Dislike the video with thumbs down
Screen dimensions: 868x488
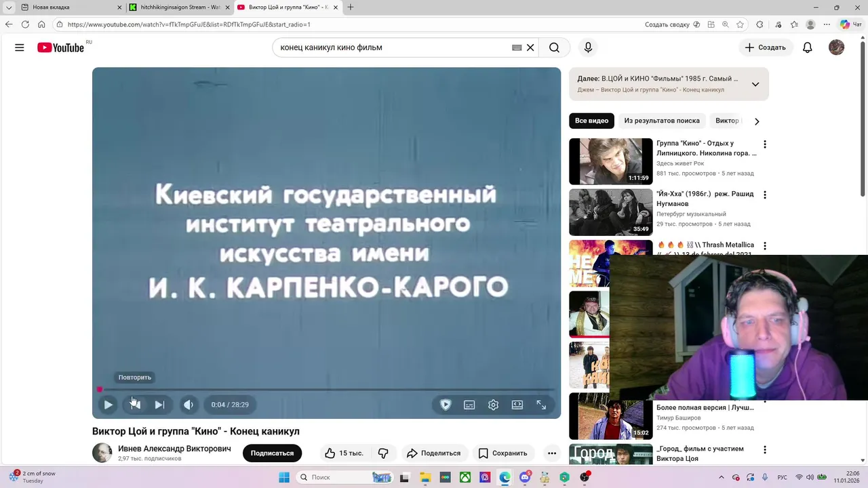(383, 453)
